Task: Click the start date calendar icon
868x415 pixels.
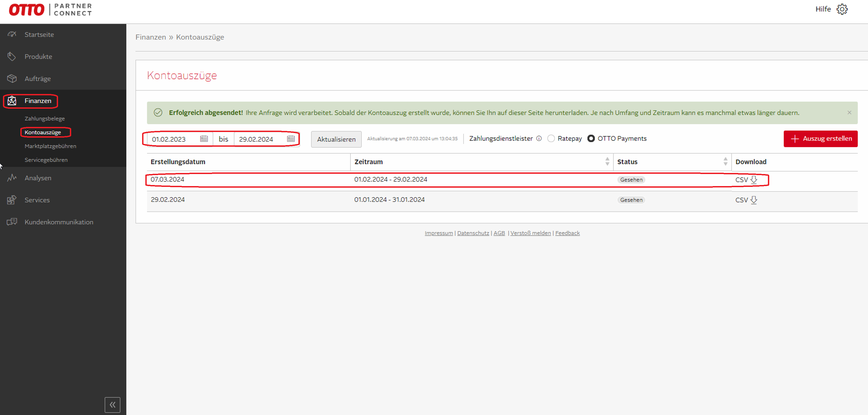Action: pyautogui.click(x=204, y=139)
